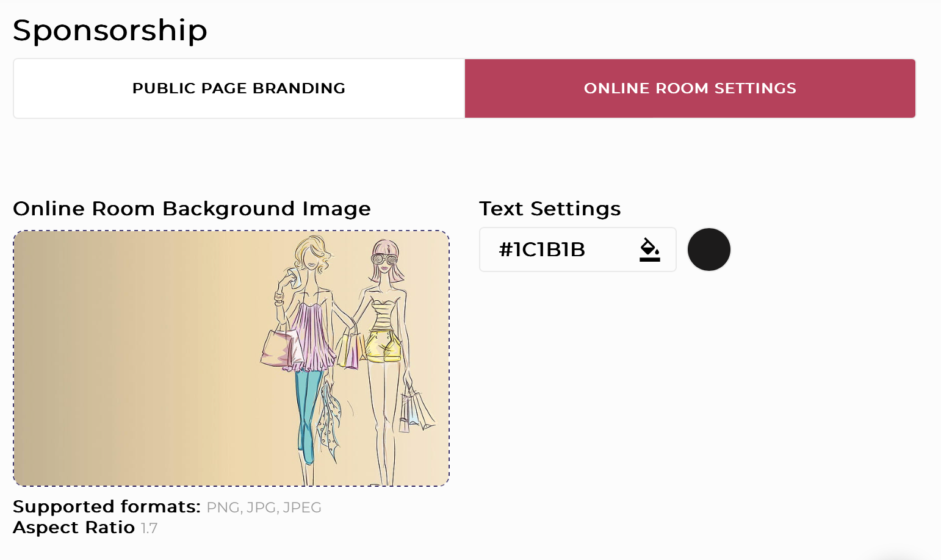
Task: Click the teal pants in the illustration
Action: (x=307, y=409)
